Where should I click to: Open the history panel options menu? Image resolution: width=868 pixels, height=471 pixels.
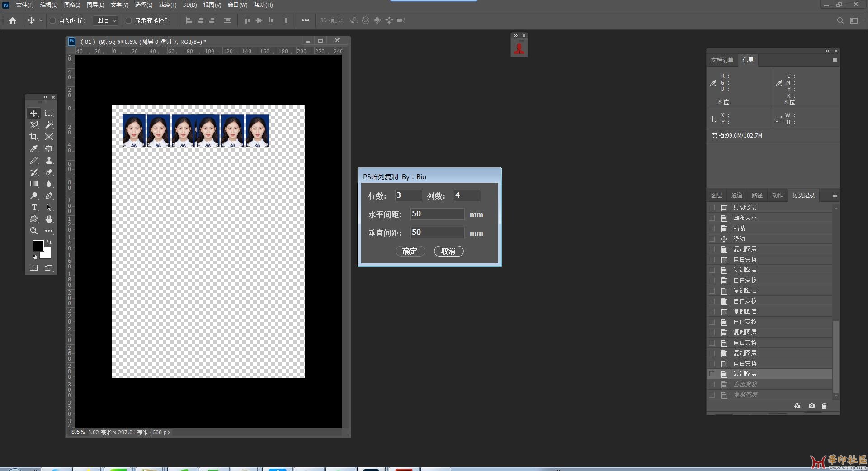(835, 195)
